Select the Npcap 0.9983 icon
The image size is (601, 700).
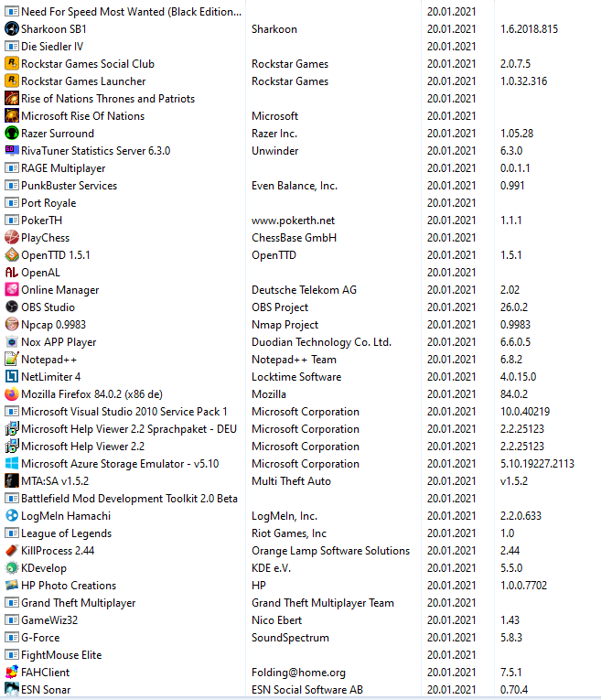[x=12, y=325]
